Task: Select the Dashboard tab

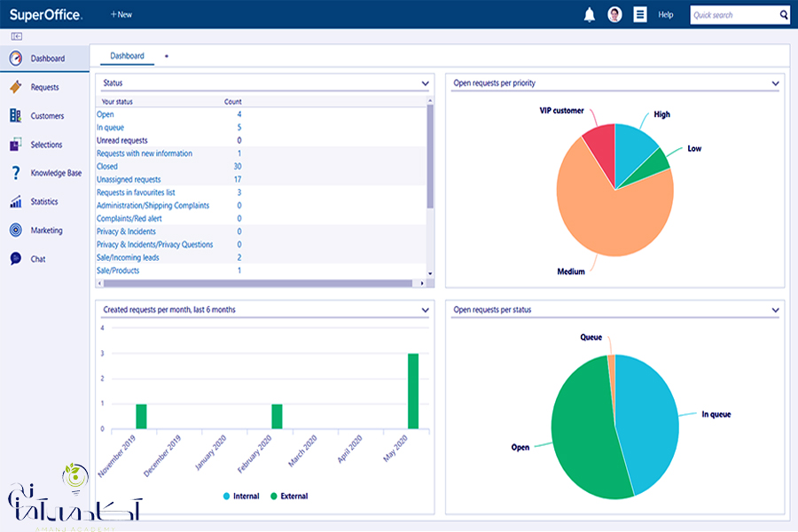Action: 127,56
